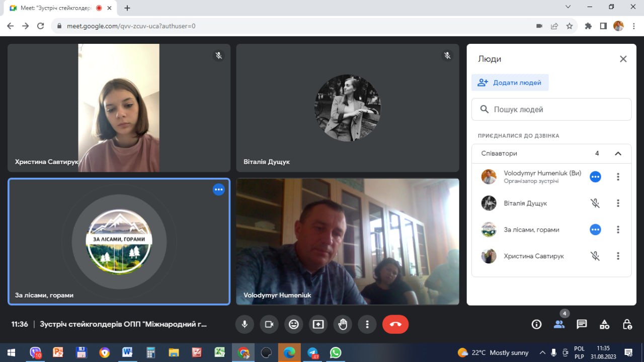Open more options three-dot menu in call bar
This screenshot has width=644, height=362.
point(367,324)
